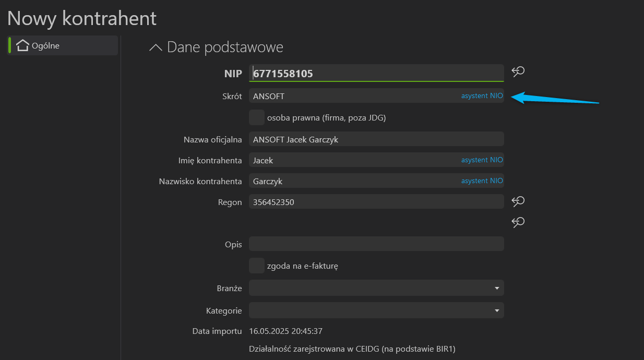Click the search icon below the Regon row
This screenshot has height=360, width=644.
[x=518, y=223]
